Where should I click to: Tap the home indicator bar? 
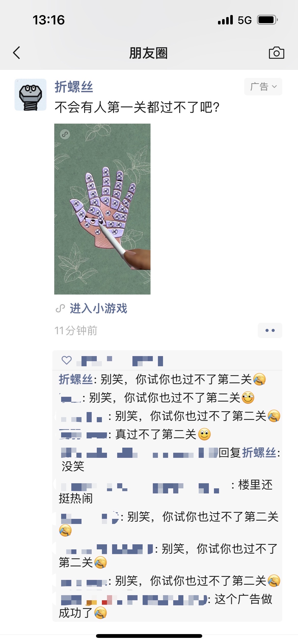point(149,636)
